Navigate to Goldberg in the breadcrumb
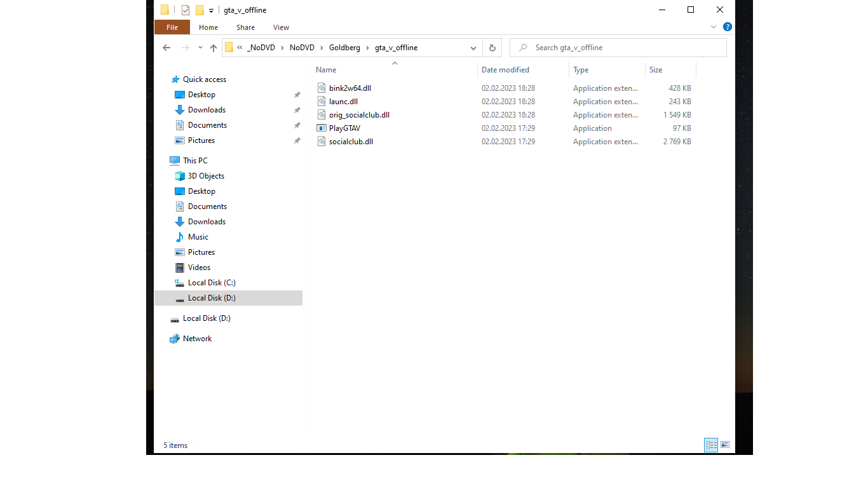The height and width of the screenshot is (488, 868). coord(344,48)
